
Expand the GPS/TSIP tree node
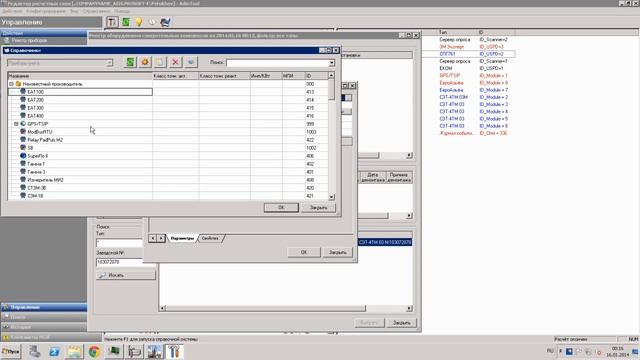[x=16, y=124]
